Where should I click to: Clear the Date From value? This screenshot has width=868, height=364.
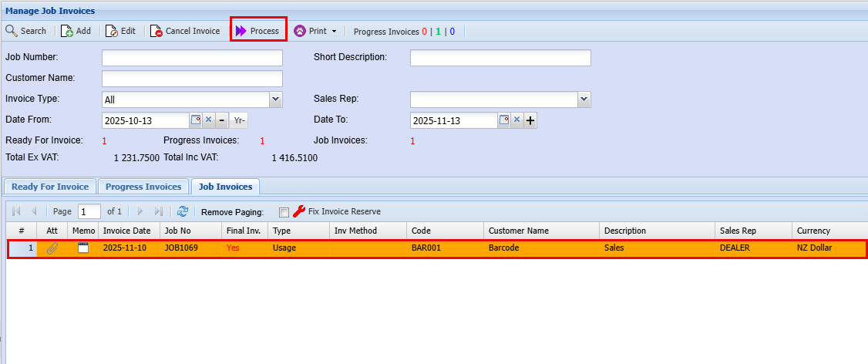(209, 120)
